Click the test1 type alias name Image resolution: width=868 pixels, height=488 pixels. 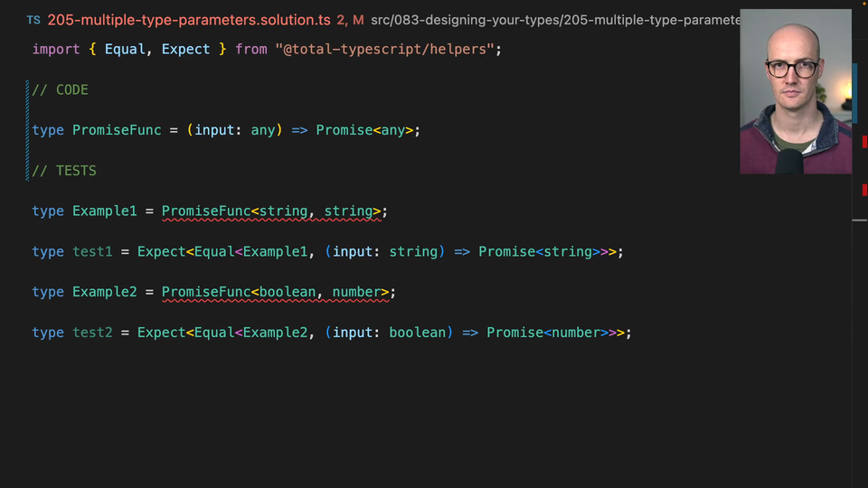coord(92,252)
